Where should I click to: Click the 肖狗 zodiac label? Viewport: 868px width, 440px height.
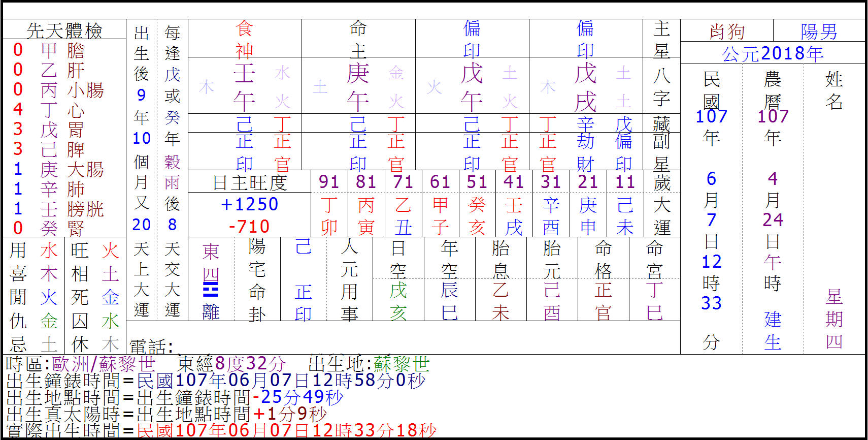click(x=727, y=32)
